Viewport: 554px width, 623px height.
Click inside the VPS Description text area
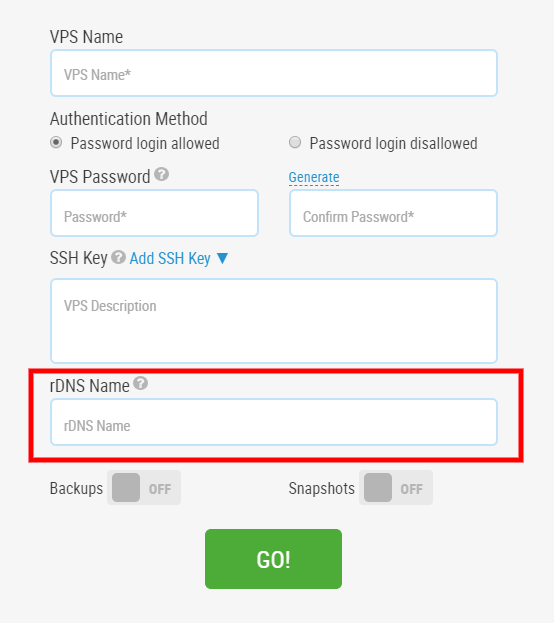pos(274,321)
